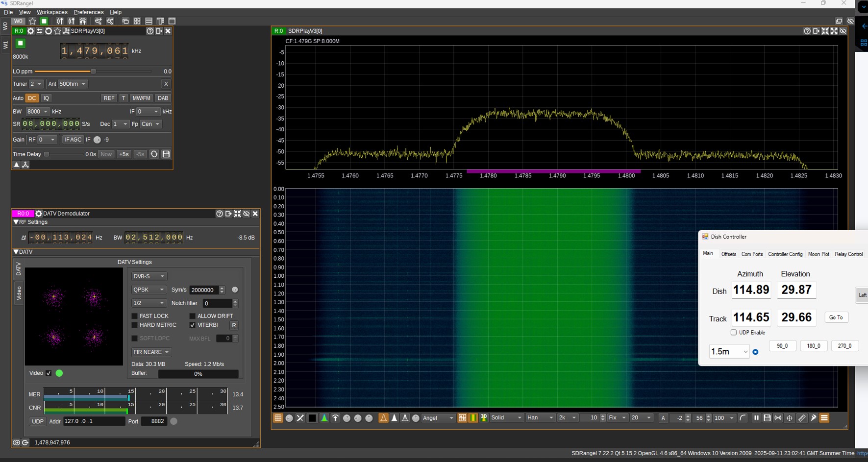
Task: Click spectrum save icon in bottom toolbar
Action: [767, 418]
